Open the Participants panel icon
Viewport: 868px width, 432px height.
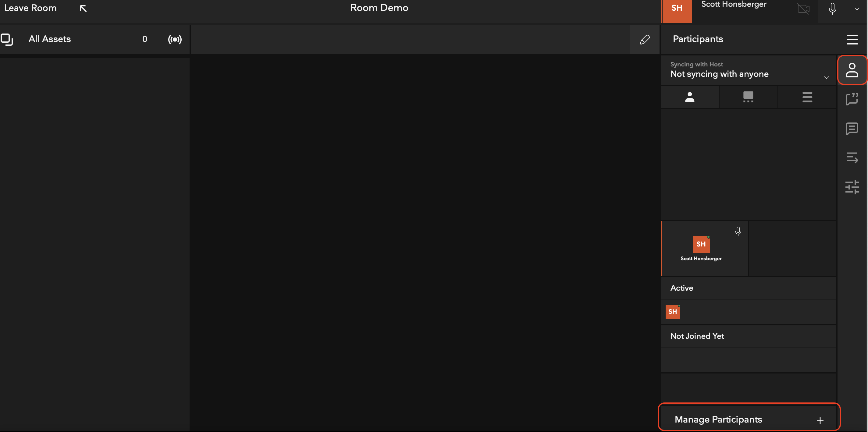point(852,70)
